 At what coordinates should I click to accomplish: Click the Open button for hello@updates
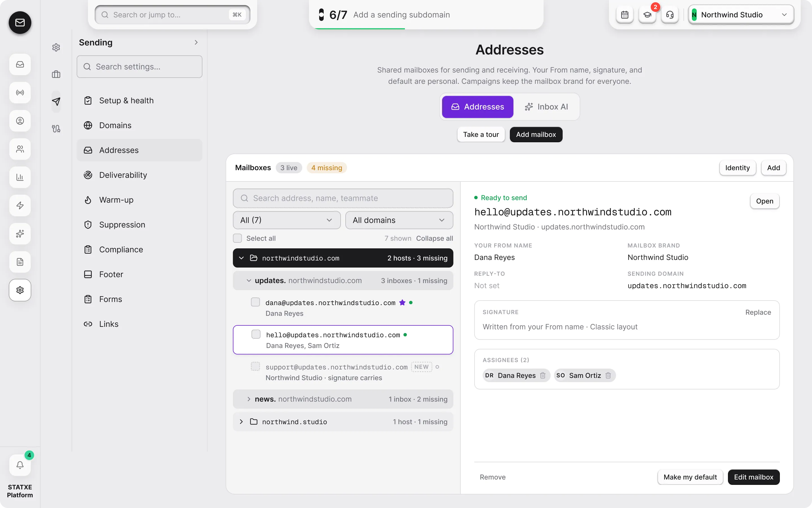[764, 201]
